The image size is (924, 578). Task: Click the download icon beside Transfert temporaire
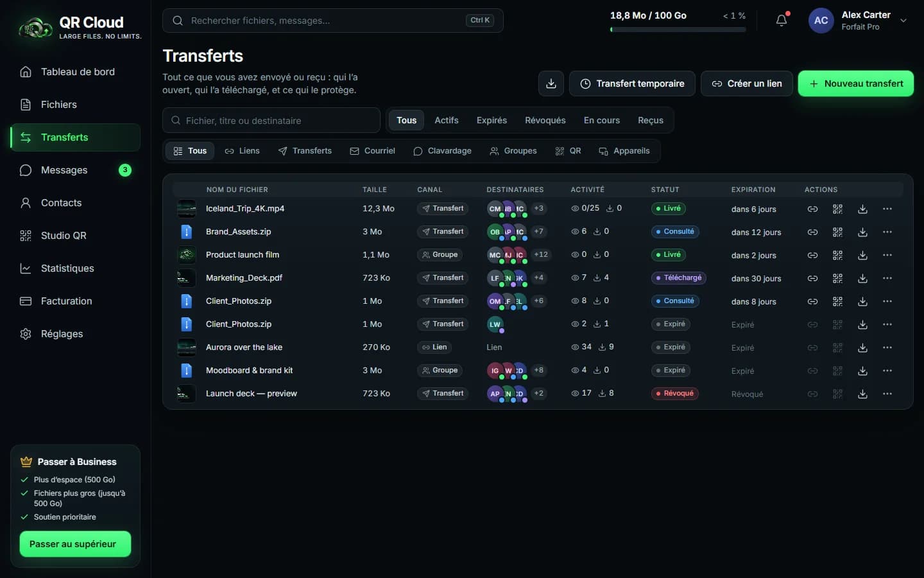551,83
